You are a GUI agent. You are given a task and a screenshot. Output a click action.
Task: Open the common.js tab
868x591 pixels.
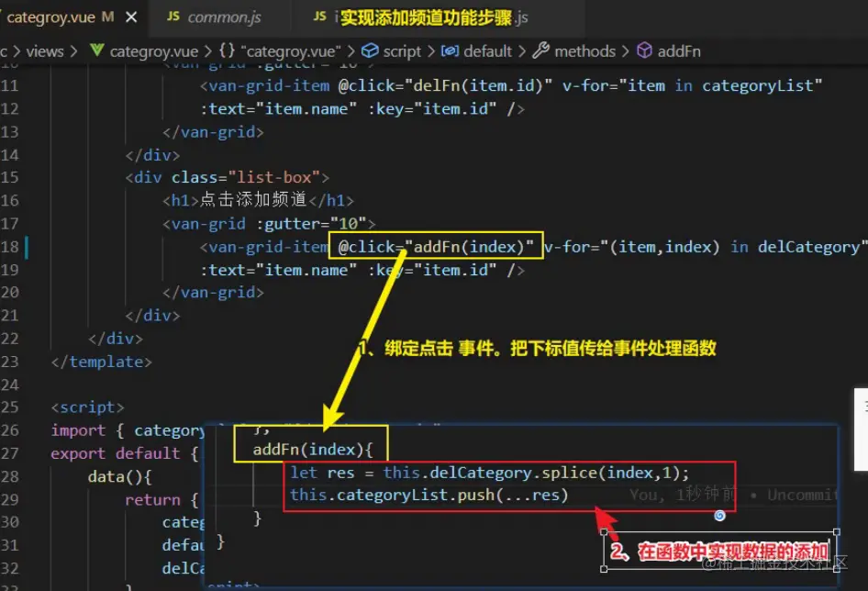[x=224, y=17]
